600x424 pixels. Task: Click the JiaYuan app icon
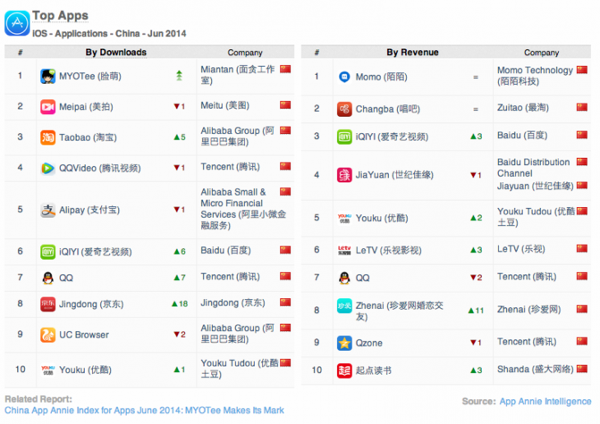point(342,175)
